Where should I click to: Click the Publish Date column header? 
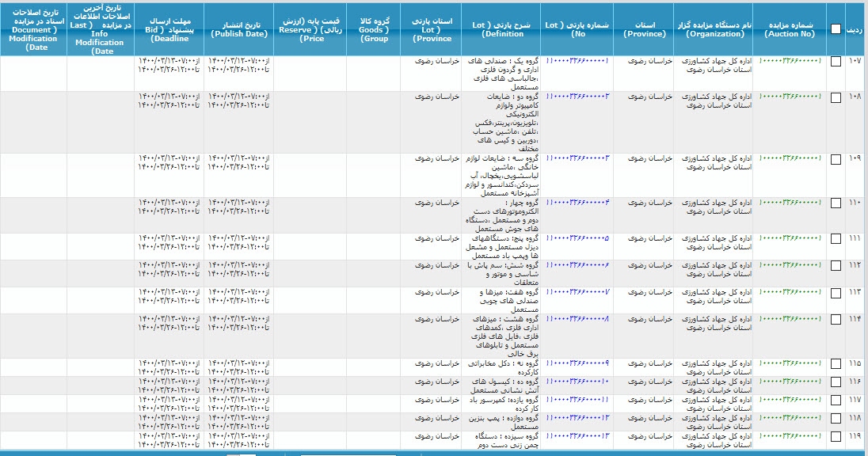tap(239, 29)
